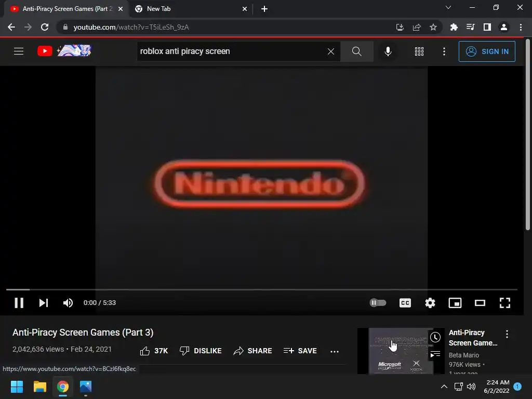
Task: Enter fullscreen video mode
Action: [505, 303]
